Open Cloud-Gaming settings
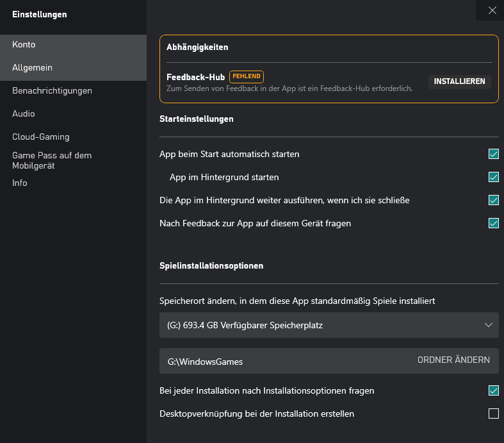Viewport: 504px width, 443px height. 40,137
